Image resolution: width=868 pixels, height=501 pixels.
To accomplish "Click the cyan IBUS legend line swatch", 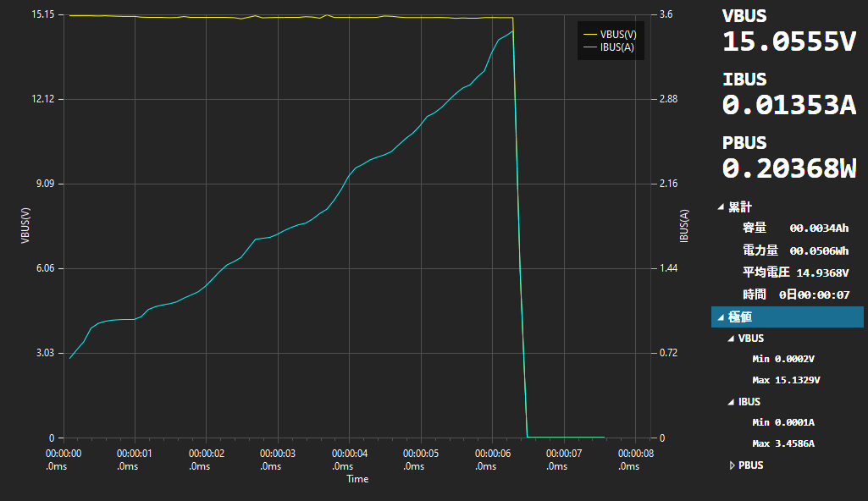I will (590, 47).
